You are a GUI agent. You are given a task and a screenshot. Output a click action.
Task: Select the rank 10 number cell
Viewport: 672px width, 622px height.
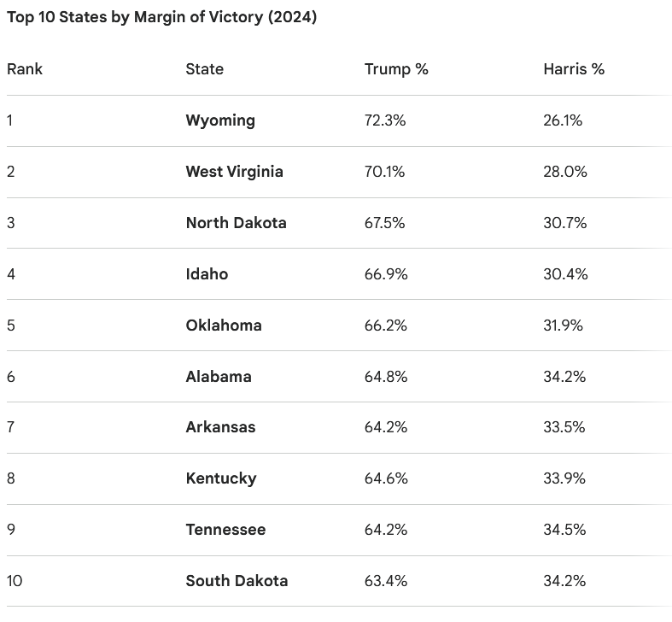tap(15, 581)
